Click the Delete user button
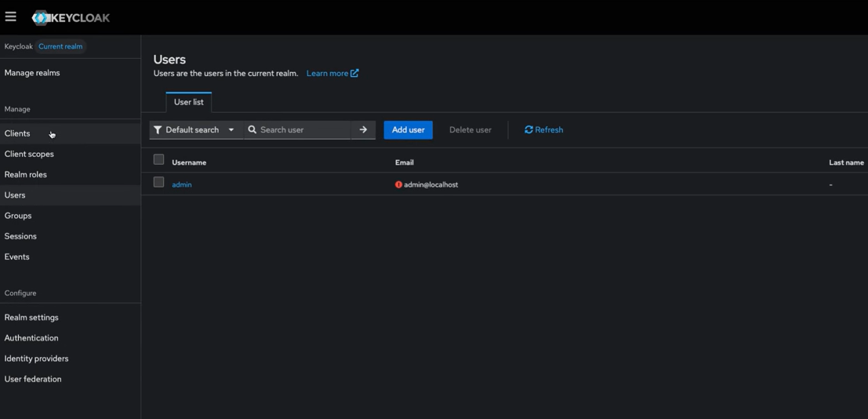The image size is (868, 419). [470, 130]
